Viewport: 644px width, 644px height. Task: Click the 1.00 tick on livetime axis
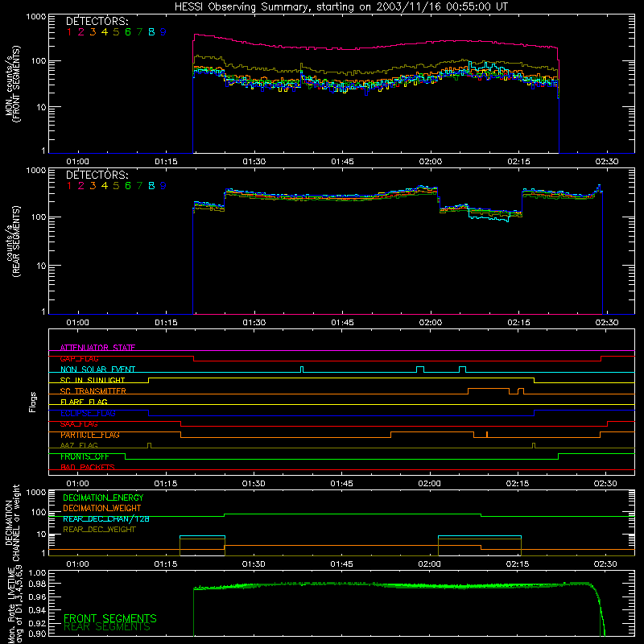point(37,573)
